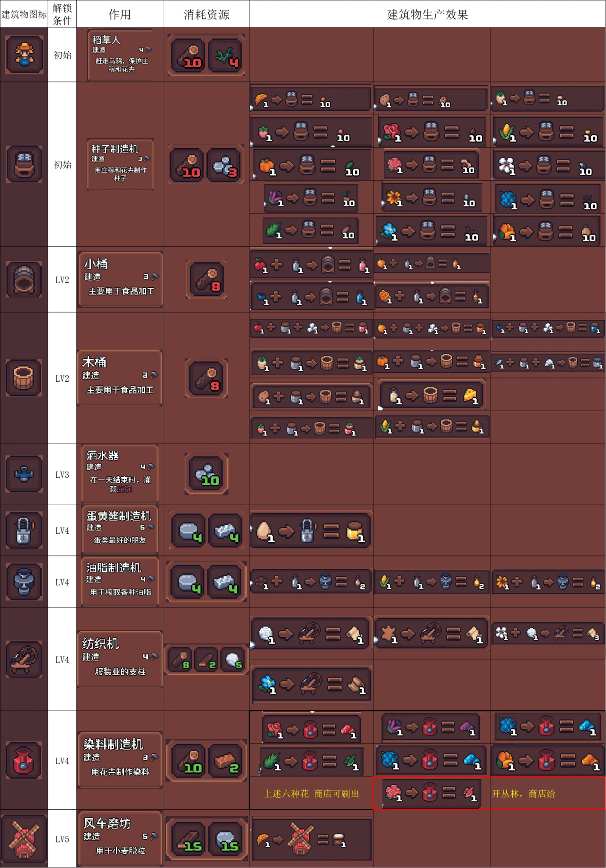Select the seed maker machine icon

click(24, 164)
